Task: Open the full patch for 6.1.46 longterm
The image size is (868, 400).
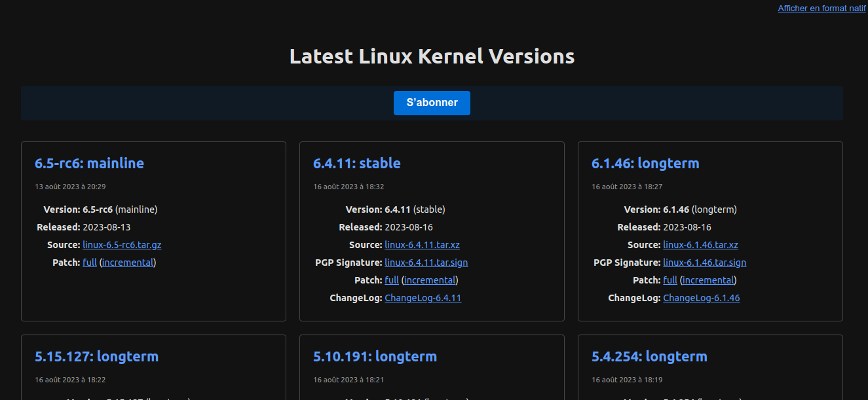Action: click(670, 280)
